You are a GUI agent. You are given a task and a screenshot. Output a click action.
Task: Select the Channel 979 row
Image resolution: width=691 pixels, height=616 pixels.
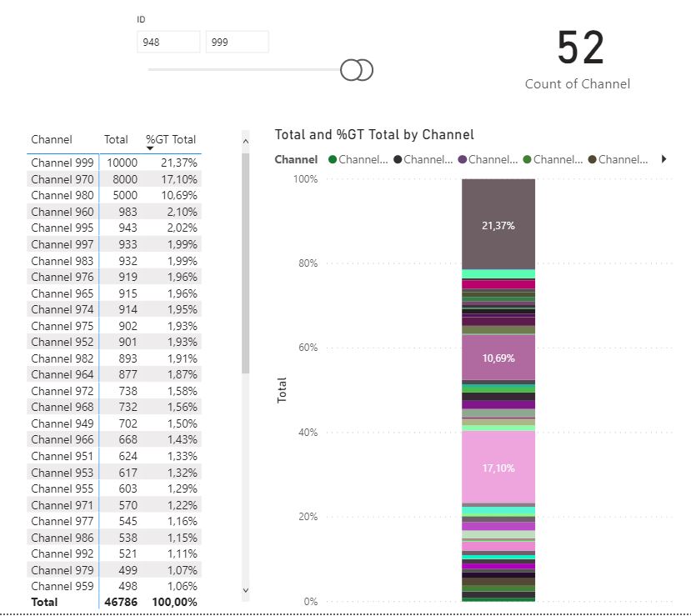(x=114, y=570)
